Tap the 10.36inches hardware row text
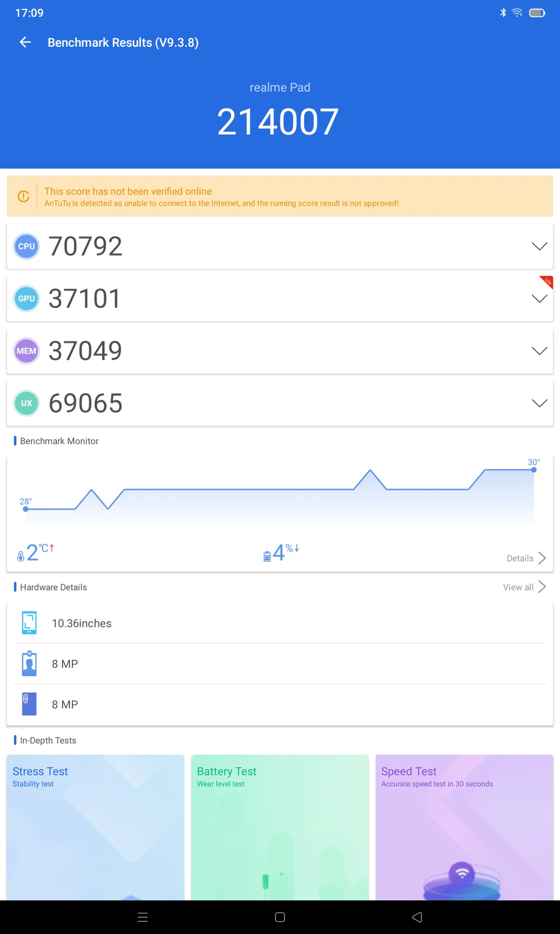Screen dimensions: 560x934 point(82,623)
